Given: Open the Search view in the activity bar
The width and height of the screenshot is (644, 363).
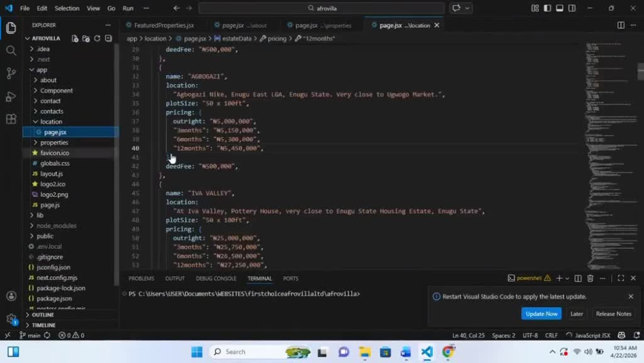Looking at the screenshot, I should tap(11, 50).
